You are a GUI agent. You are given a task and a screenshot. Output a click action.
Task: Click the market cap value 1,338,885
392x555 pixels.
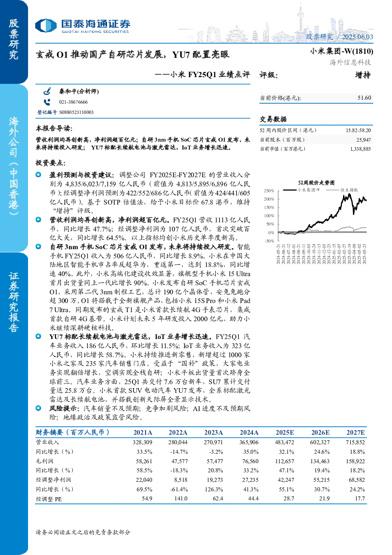coord(360,149)
